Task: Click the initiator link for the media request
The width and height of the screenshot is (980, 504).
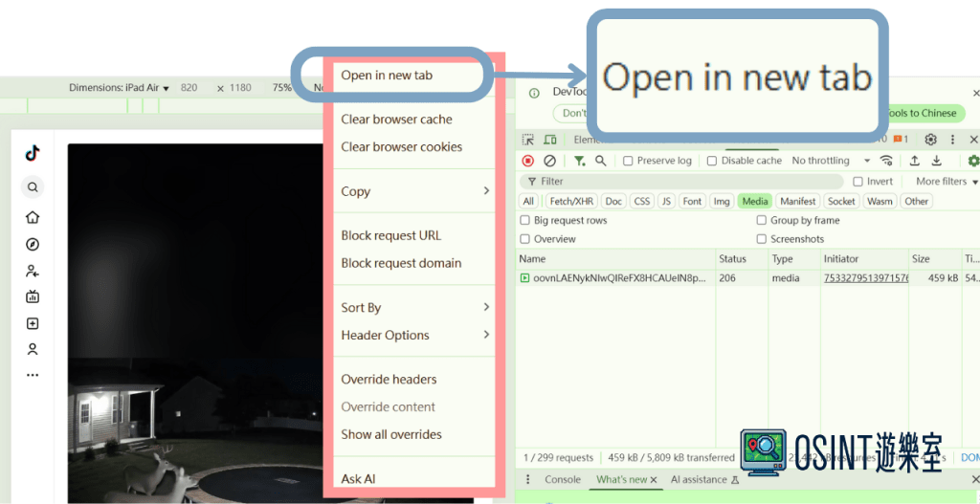Action: (x=865, y=278)
